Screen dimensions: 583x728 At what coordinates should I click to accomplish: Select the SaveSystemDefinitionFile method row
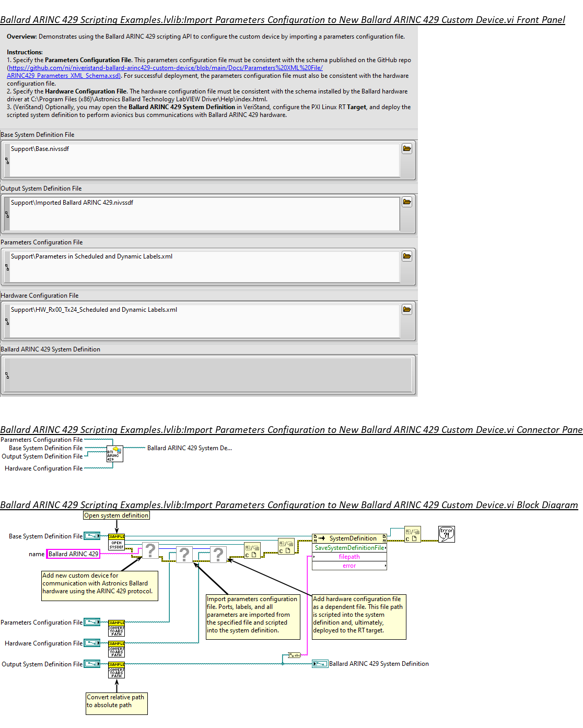[349, 548]
